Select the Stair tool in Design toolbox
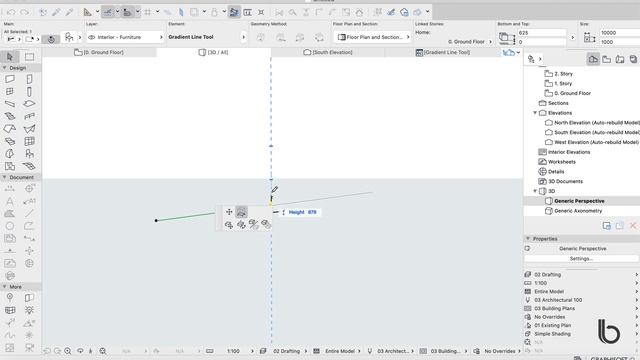This screenshot has width=640, height=360. point(10,116)
